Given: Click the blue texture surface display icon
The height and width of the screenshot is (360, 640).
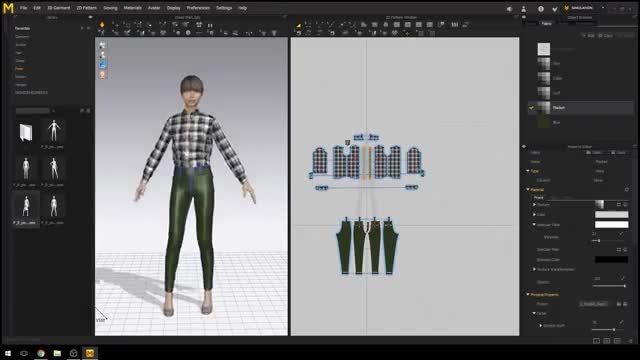Looking at the screenshot, I should coord(102,65).
